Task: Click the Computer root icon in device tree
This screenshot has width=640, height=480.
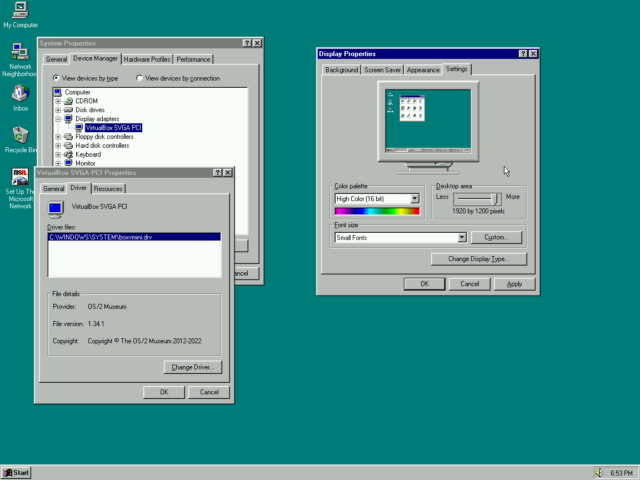Action: click(58, 92)
